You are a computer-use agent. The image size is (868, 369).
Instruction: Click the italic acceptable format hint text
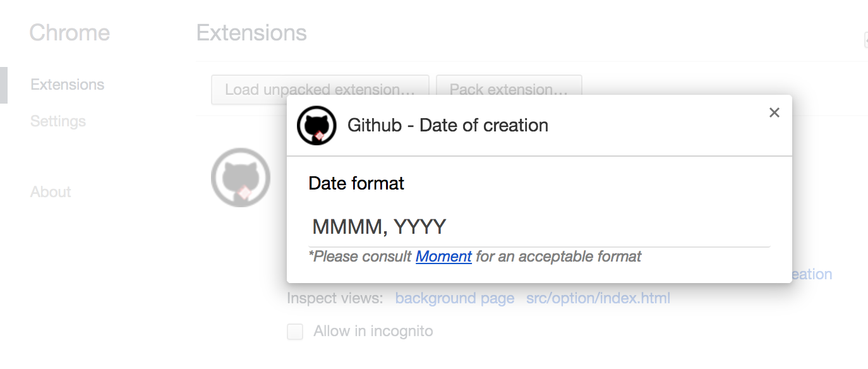475,257
